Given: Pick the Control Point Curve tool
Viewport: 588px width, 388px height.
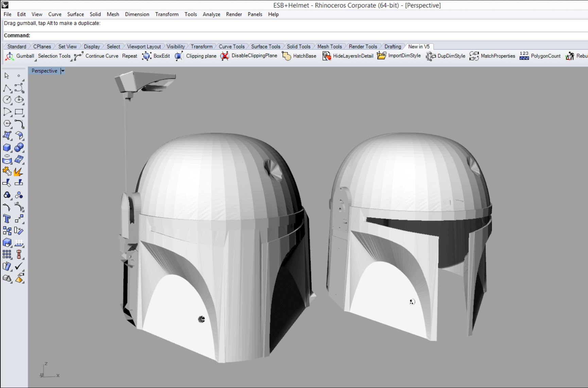Looking at the screenshot, I should click(x=19, y=88).
